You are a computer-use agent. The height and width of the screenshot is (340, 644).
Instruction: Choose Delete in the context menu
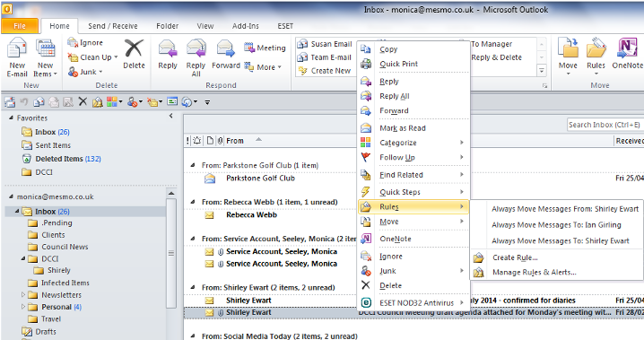413,286
